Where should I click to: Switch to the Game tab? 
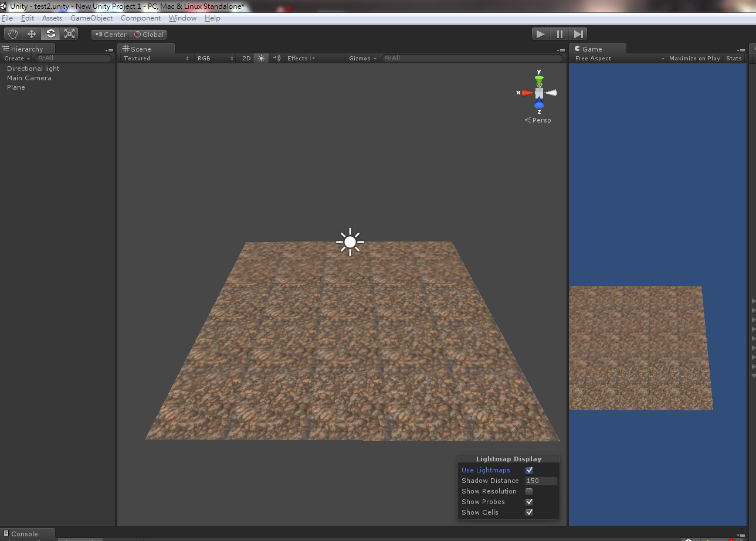(597, 49)
